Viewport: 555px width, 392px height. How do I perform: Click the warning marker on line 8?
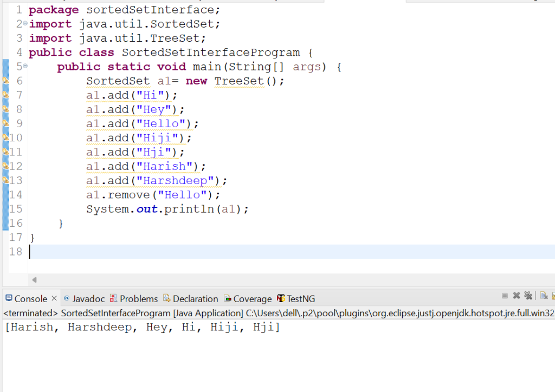(5, 109)
